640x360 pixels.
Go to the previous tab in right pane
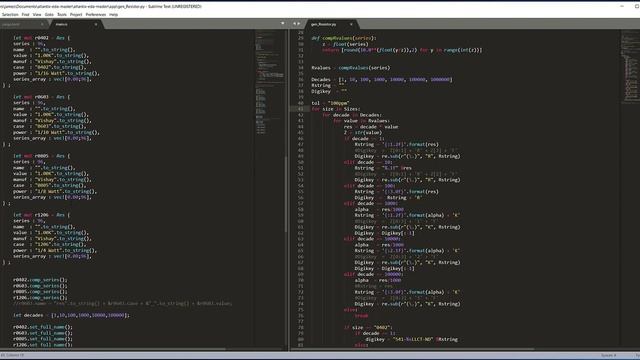click(294, 24)
